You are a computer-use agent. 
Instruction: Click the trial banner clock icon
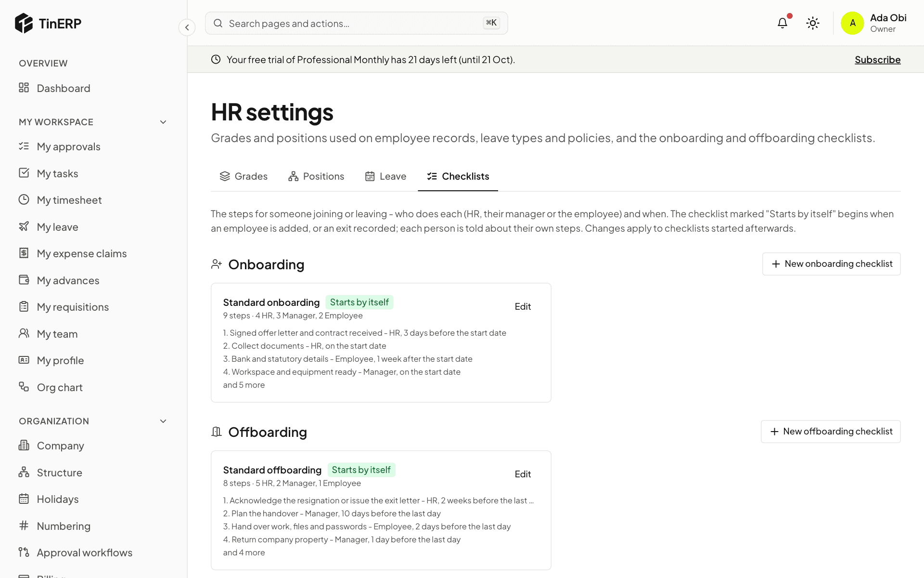216,59
